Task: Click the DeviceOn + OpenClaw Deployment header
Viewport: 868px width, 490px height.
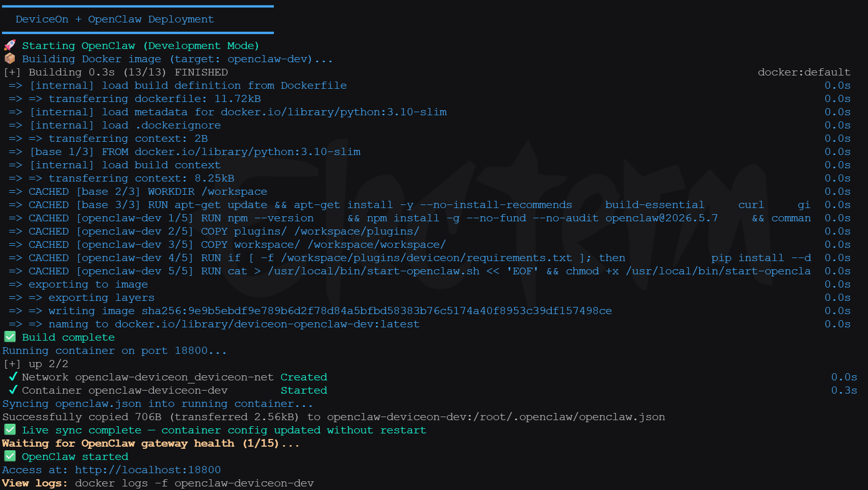Action: click(x=115, y=19)
